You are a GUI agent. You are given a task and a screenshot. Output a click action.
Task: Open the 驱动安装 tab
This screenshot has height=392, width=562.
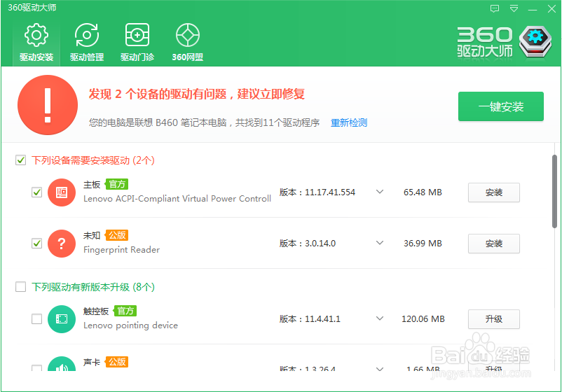click(36, 43)
